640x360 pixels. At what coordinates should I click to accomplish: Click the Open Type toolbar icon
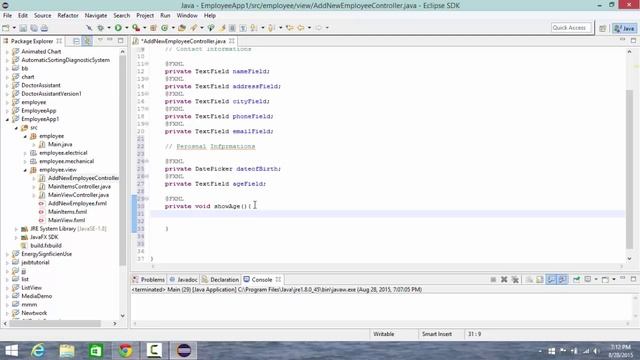(182, 28)
